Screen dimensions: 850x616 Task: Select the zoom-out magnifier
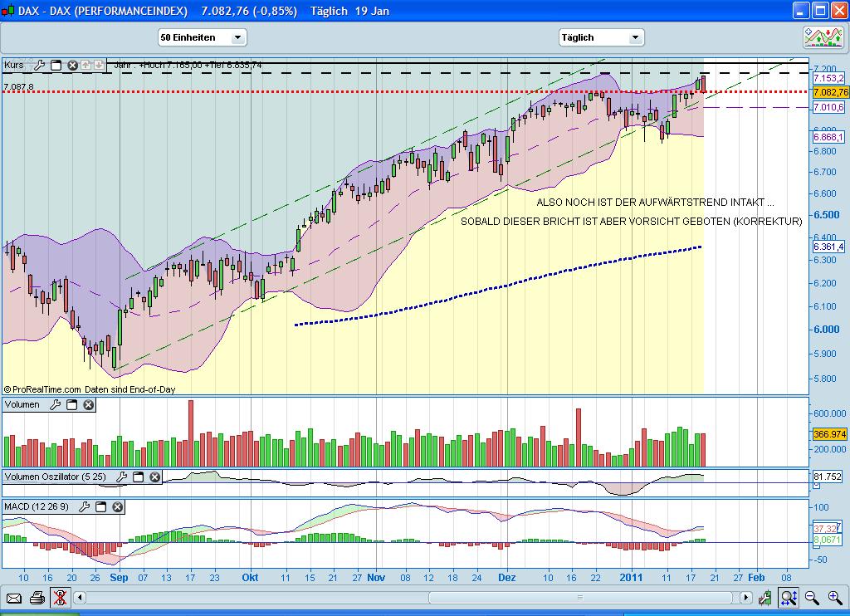pyautogui.click(x=811, y=599)
